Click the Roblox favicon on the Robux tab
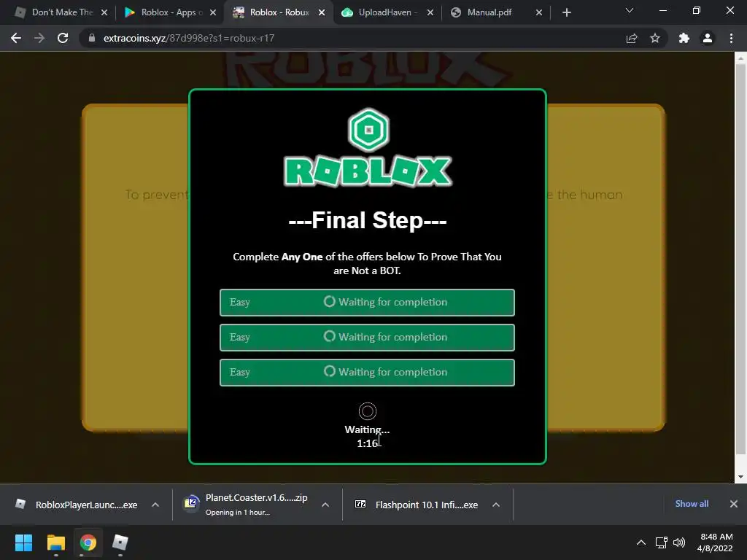The width and height of the screenshot is (747, 560). pos(239,12)
